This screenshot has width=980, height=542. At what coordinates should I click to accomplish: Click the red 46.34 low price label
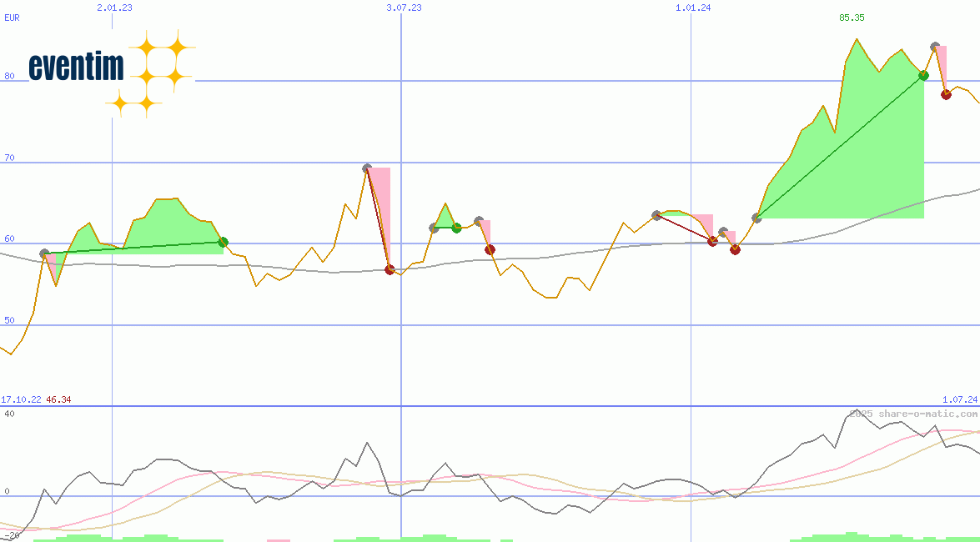click(58, 399)
